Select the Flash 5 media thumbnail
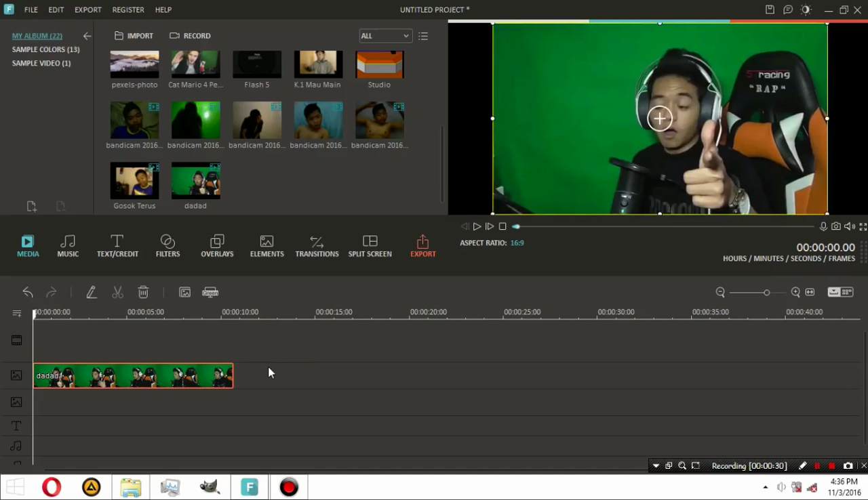 [257, 65]
